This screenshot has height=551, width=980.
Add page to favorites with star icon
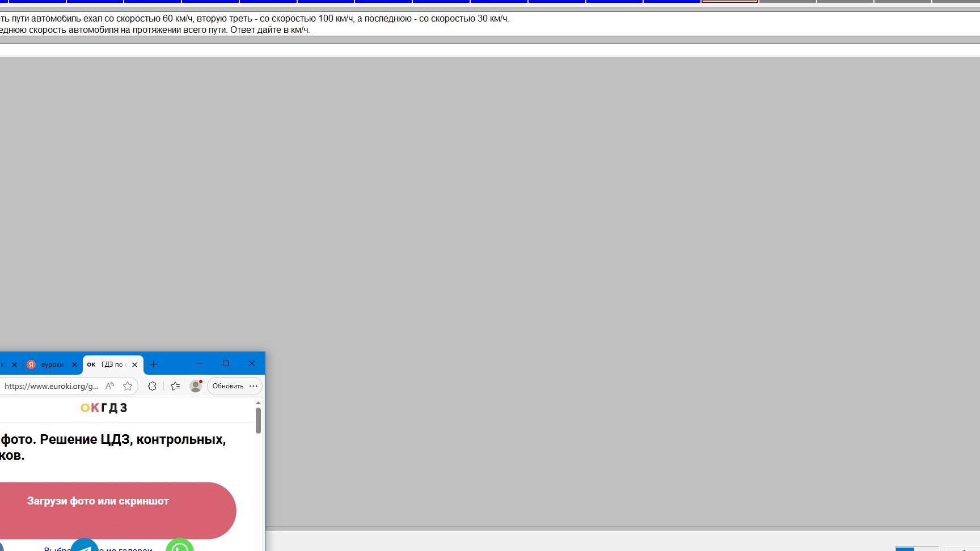[128, 386]
